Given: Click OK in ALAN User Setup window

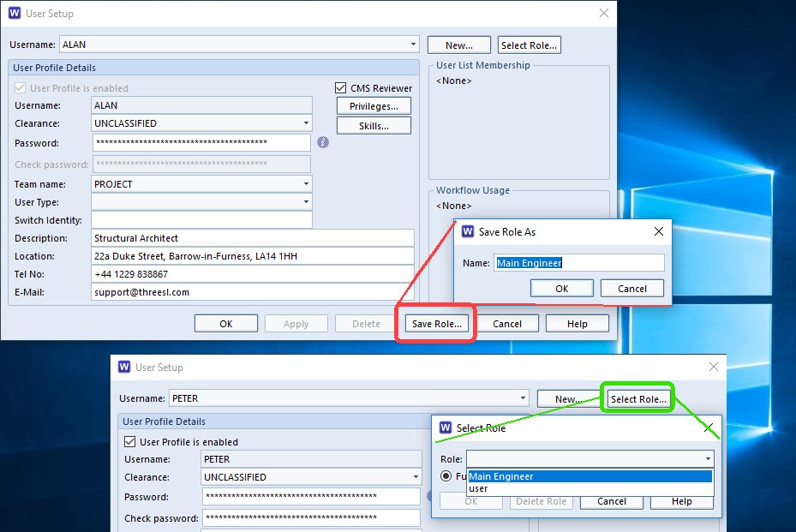Looking at the screenshot, I should tap(226, 324).
